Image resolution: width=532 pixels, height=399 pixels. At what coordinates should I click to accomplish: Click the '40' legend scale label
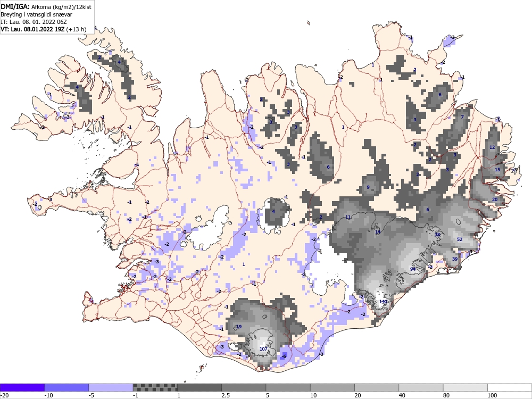pyautogui.click(x=402, y=395)
